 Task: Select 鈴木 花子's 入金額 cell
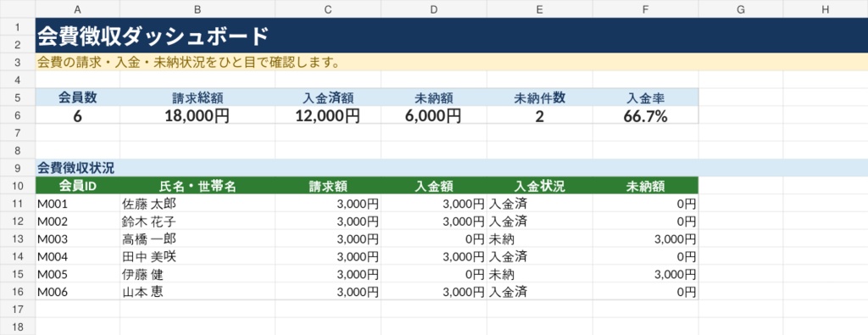click(434, 221)
